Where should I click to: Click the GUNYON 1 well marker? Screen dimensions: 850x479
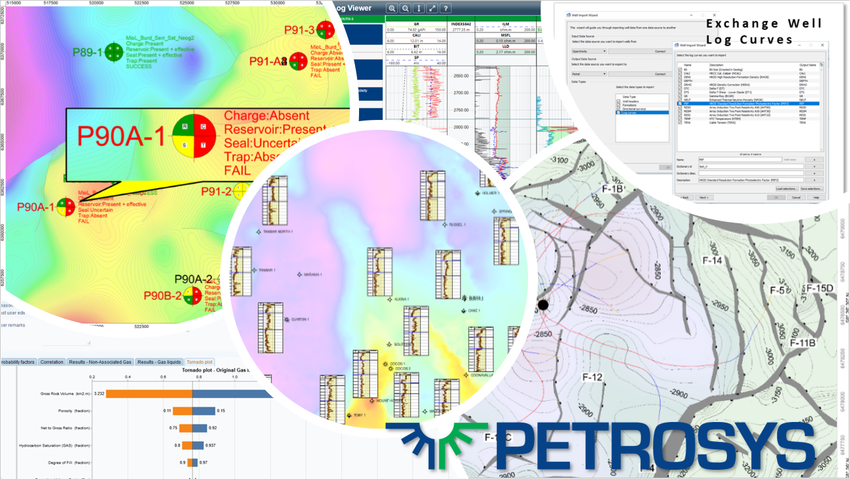point(286,320)
